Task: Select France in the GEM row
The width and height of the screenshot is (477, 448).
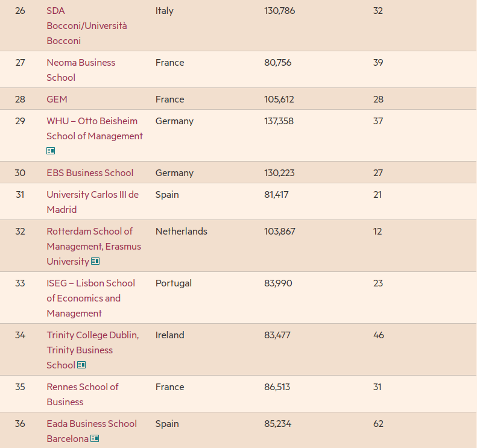Action: click(169, 99)
